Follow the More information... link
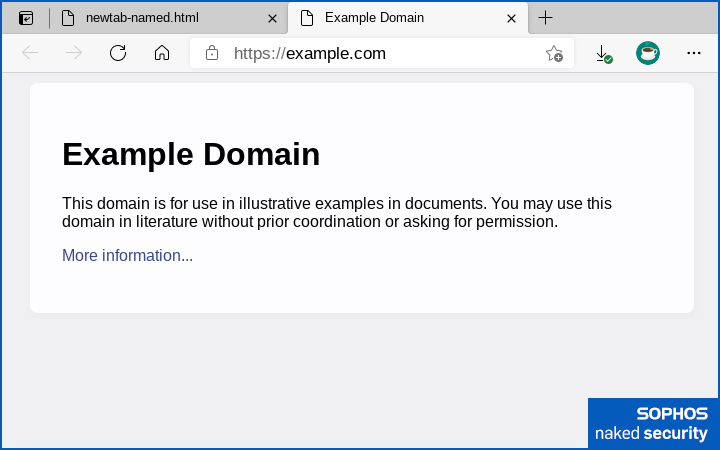 tap(127, 255)
